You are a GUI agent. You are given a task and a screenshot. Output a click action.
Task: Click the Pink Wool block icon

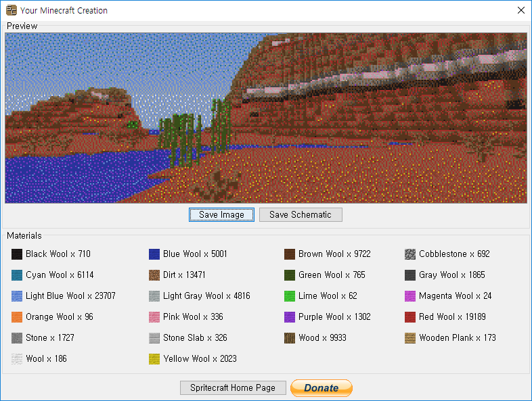point(154,317)
